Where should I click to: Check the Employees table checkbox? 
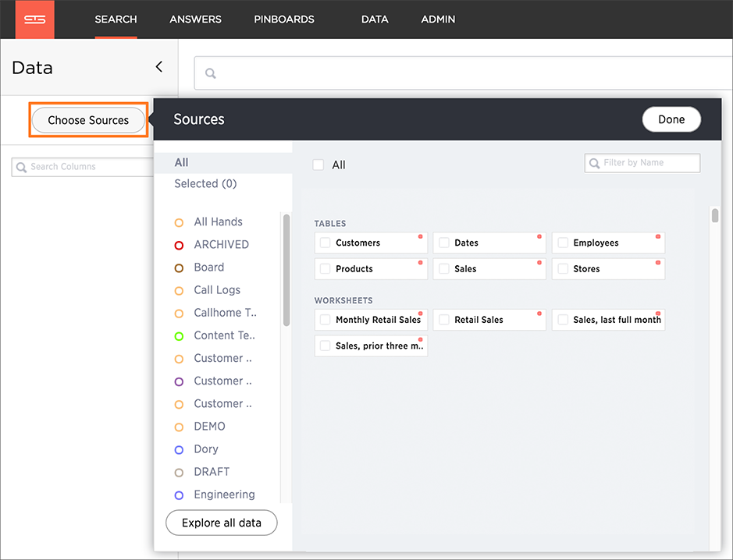click(563, 243)
